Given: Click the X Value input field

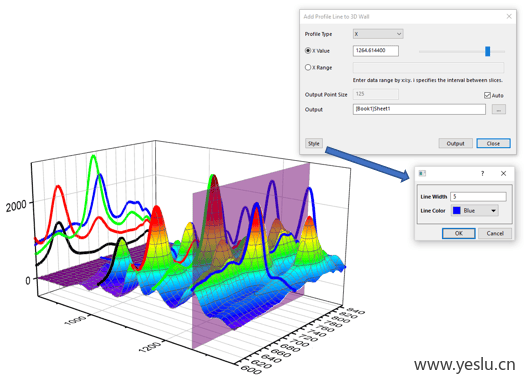Looking at the screenshot, I should click(376, 51).
